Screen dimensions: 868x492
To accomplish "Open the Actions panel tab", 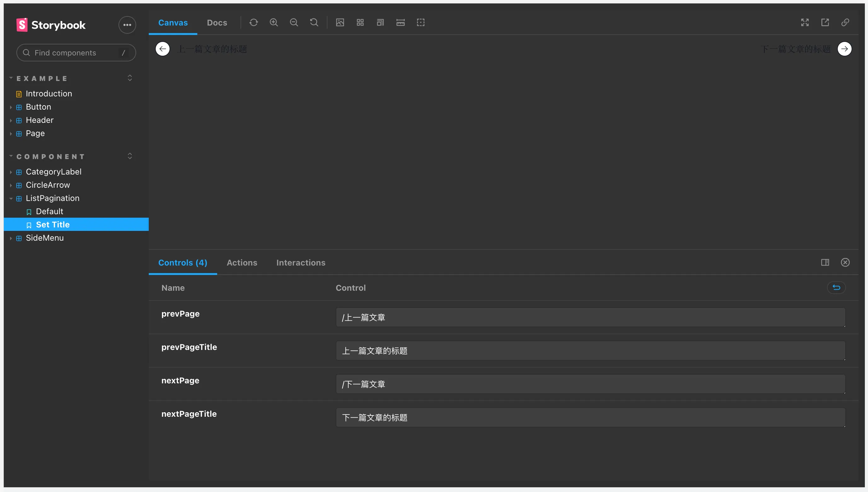I will click(x=242, y=263).
